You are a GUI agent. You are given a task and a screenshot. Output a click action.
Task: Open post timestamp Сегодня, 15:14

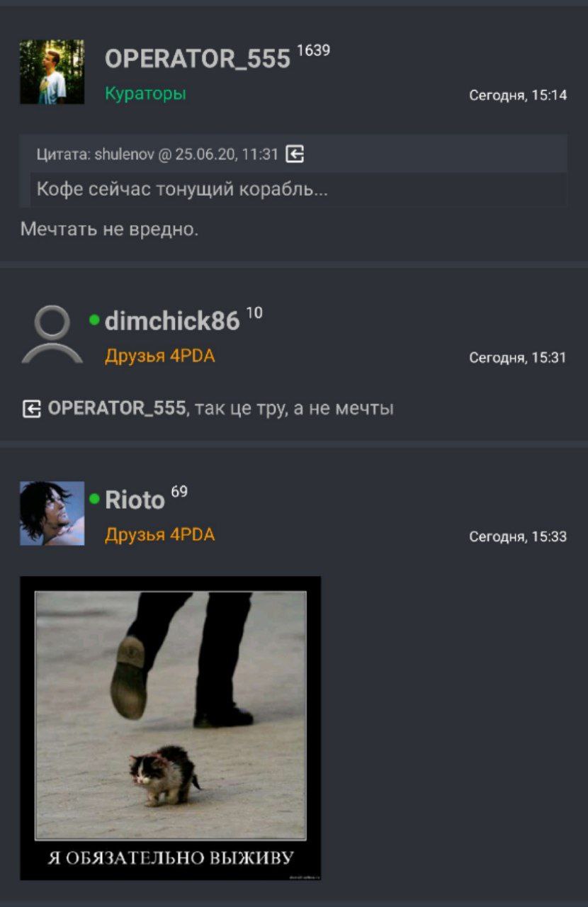tap(518, 96)
